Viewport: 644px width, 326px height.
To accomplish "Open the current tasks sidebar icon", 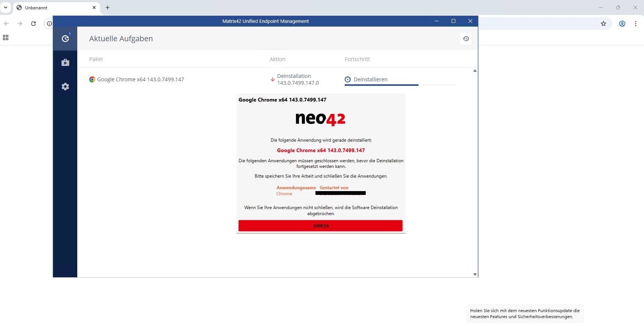I will pyautogui.click(x=65, y=38).
